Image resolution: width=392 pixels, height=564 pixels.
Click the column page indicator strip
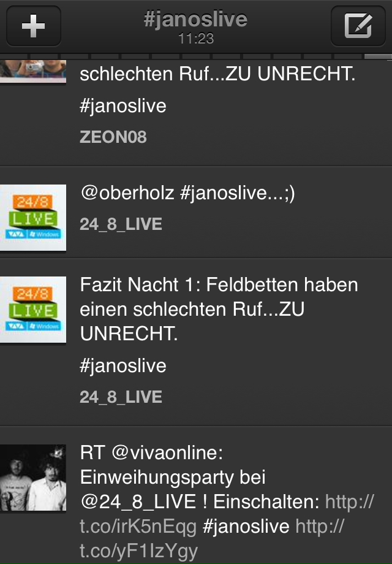coord(196,56)
